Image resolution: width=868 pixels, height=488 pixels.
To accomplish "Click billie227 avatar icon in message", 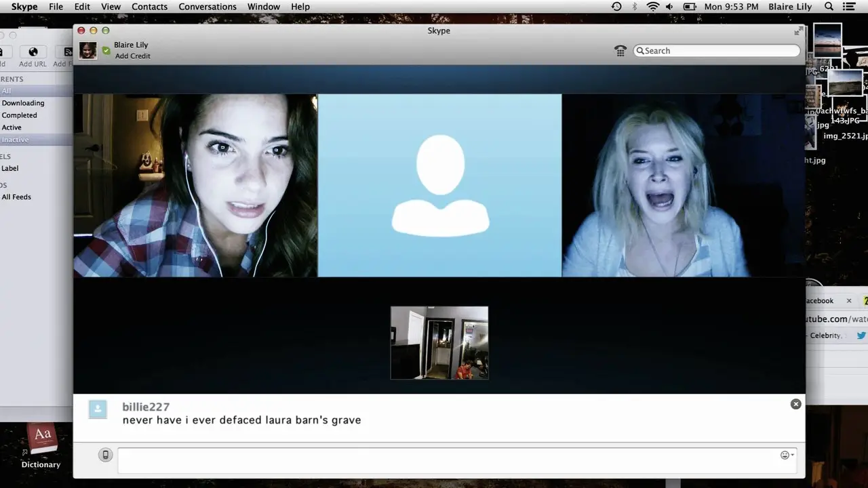I will tap(98, 409).
